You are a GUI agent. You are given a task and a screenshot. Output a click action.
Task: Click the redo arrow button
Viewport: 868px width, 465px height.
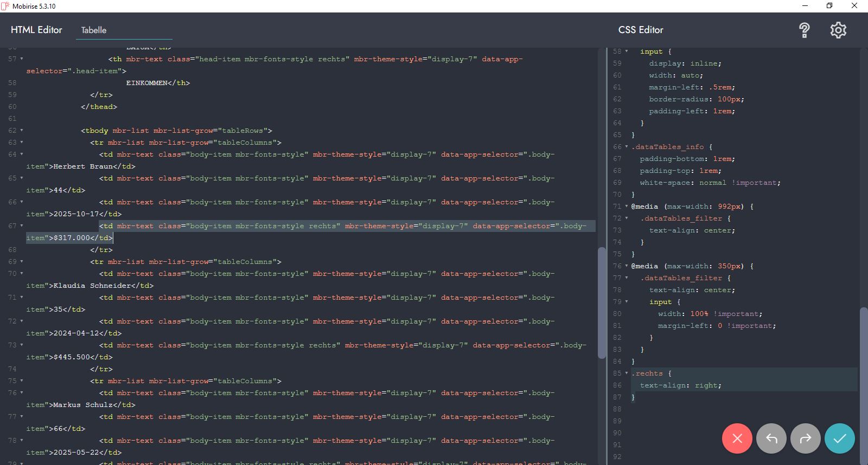point(806,438)
